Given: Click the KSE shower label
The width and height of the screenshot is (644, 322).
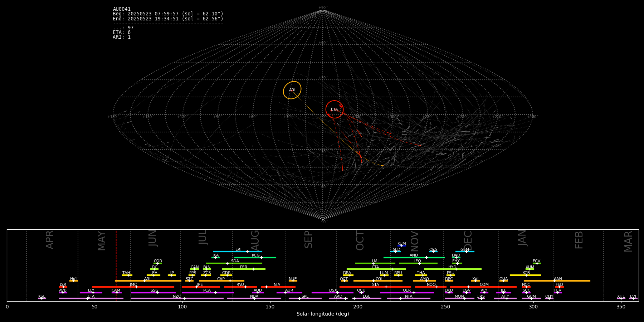Looking at the screenshot, I should (42, 297).
